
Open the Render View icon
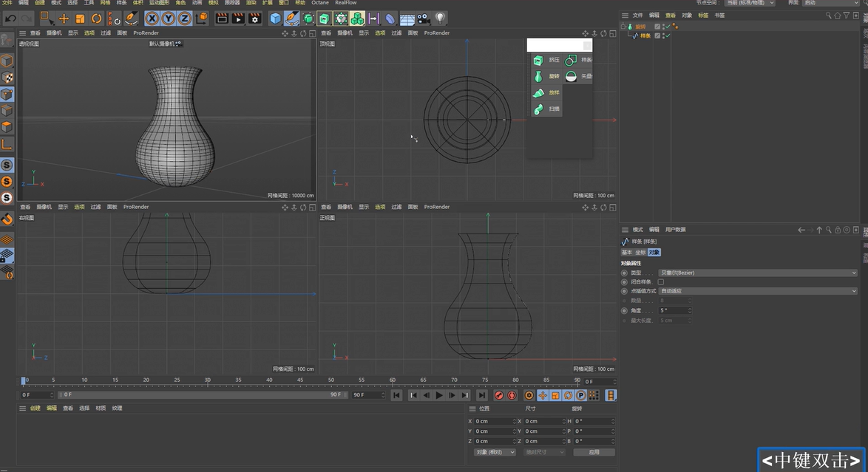220,18
